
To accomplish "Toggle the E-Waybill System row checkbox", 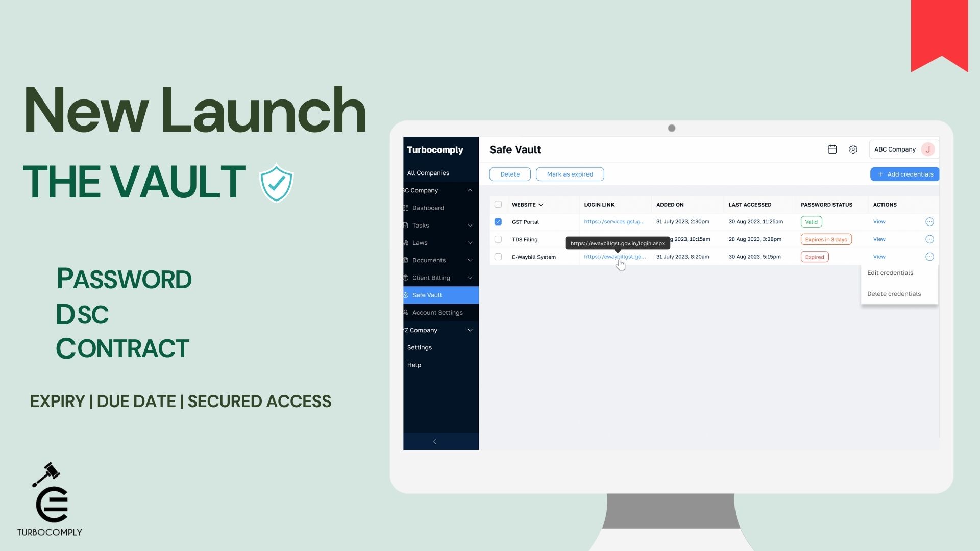I will click(498, 256).
